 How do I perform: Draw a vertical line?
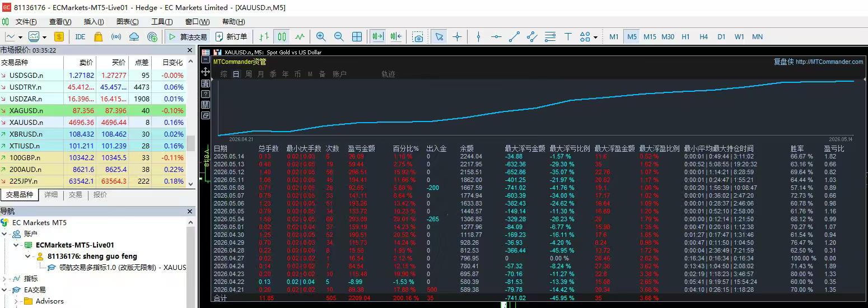point(478,37)
